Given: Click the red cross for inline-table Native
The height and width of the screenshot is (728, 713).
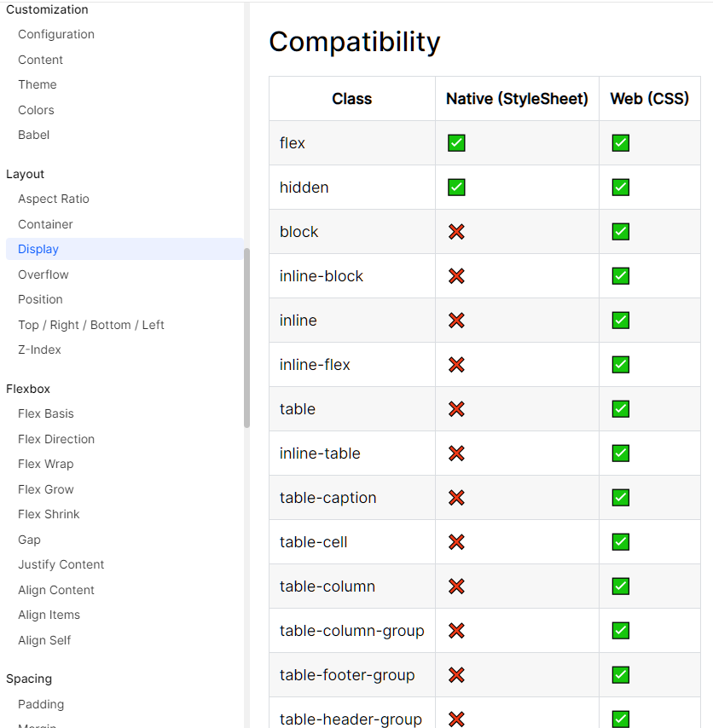Looking at the screenshot, I should (456, 454).
